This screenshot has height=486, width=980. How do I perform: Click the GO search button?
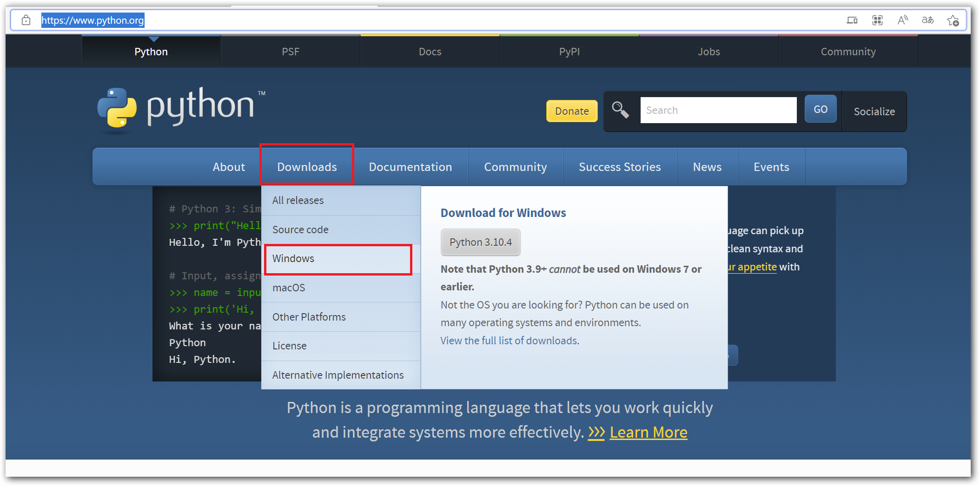pyautogui.click(x=821, y=109)
